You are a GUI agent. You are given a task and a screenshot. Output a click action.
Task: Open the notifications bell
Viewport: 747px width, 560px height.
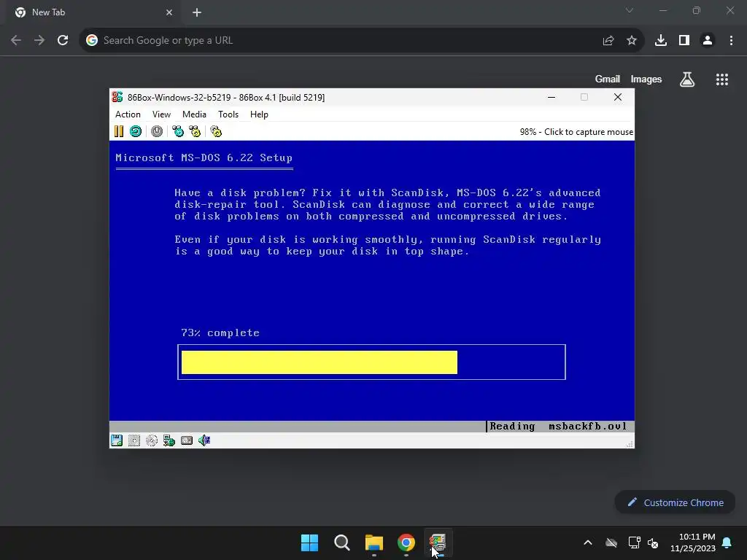tap(727, 542)
